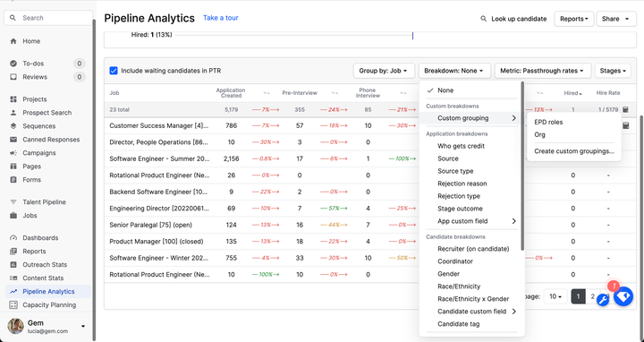Click page 1 pagination button

pos(578,296)
